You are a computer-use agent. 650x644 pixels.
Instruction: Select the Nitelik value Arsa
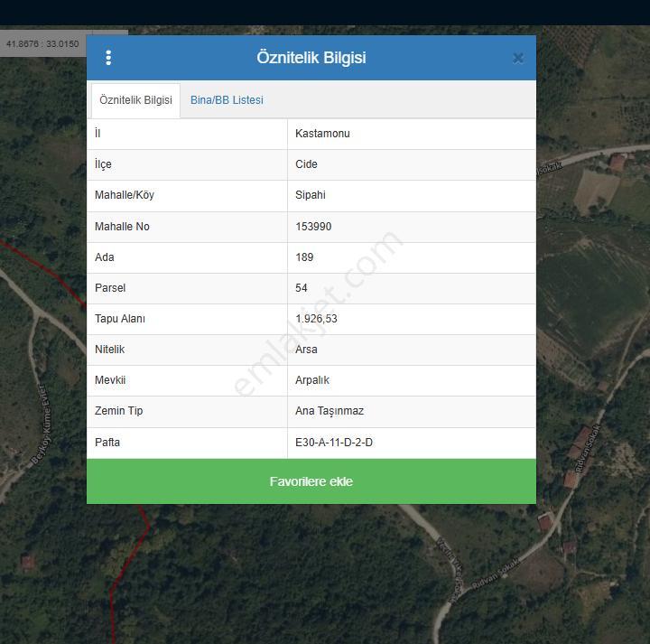coord(306,350)
